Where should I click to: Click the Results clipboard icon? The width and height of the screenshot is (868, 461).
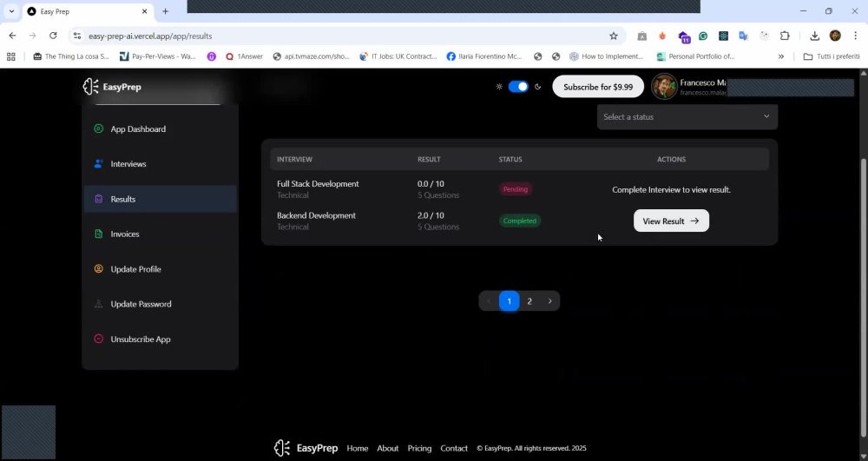[x=99, y=199]
